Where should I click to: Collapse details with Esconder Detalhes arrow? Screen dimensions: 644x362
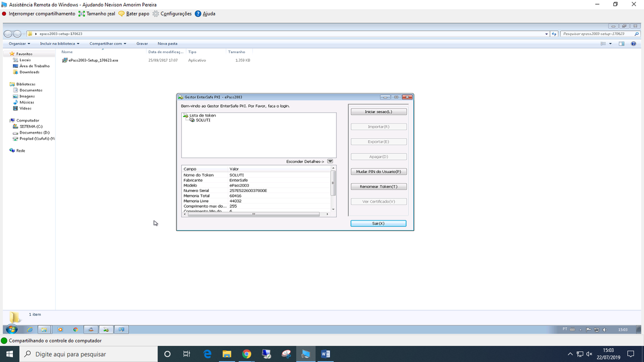[330, 161]
